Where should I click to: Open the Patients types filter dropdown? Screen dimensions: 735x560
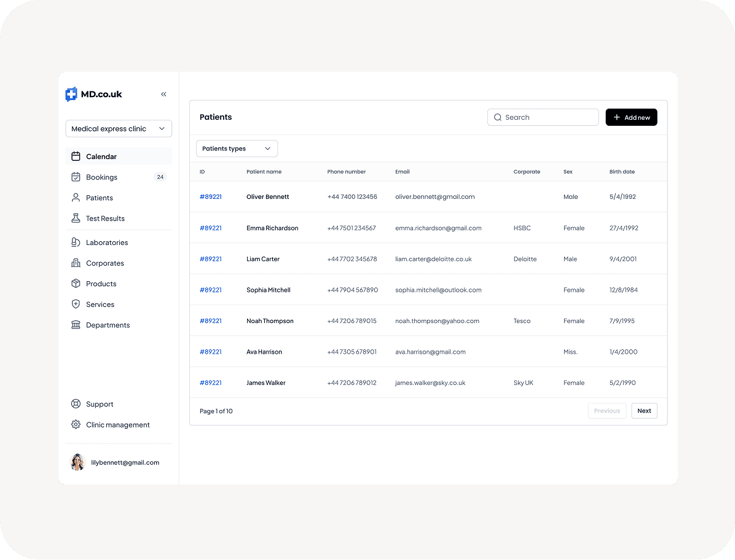pos(237,149)
